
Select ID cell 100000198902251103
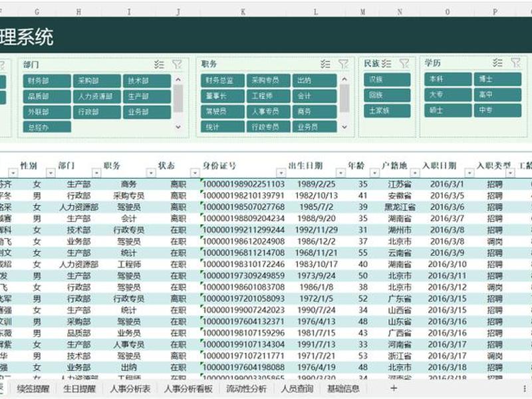[x=243, y=184]
